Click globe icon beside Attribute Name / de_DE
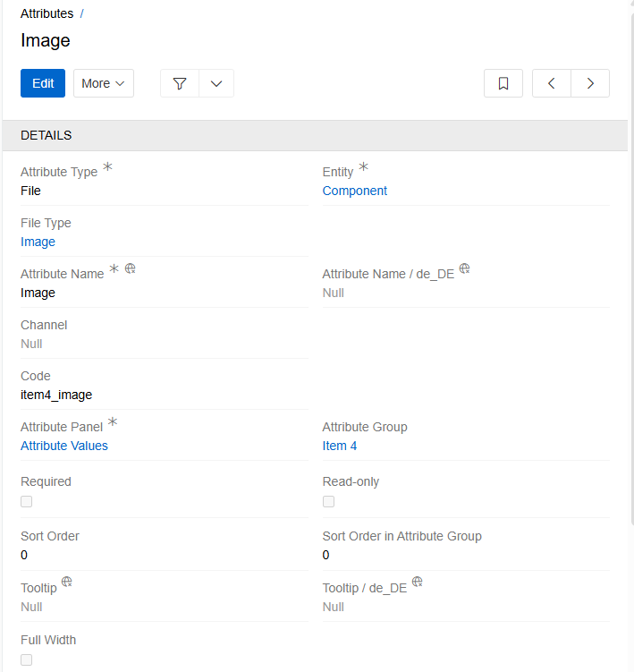Screen dimensions: 634x672 465,268
